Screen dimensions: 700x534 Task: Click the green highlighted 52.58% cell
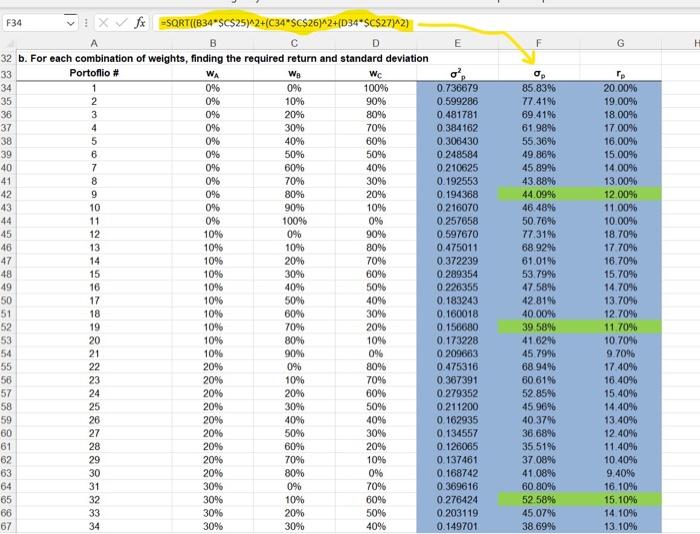[x=539, y=500]
